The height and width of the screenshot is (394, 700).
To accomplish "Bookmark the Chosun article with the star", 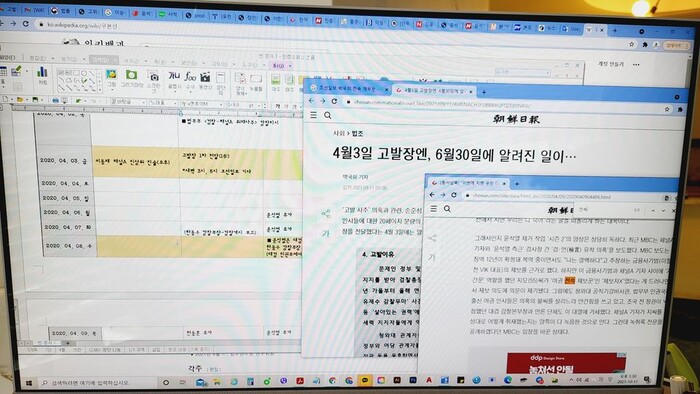I will pyautogui.click(x=667, y=109).
